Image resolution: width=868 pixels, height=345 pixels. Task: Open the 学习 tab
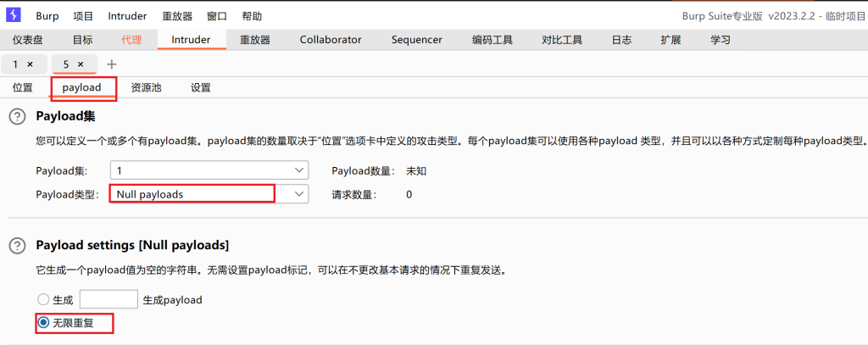click(721, 40)
